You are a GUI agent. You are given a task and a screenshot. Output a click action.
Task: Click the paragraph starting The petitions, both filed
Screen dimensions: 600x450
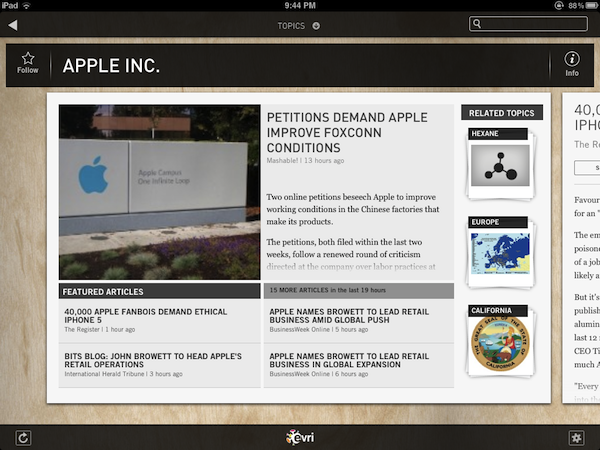tap(351, 254)
